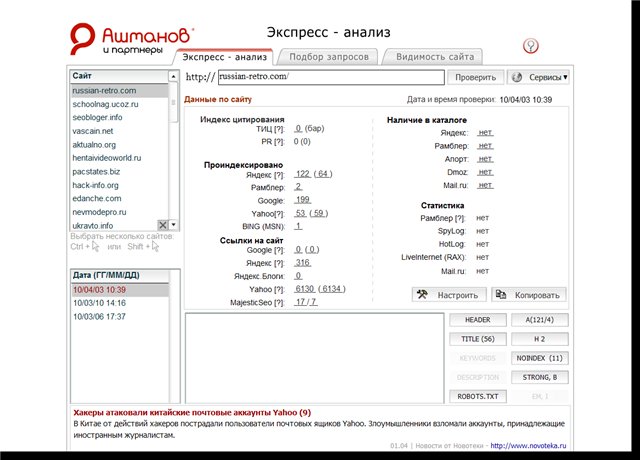Click the Ashmanov logo
The height and width of the screenshot is (460, 640).
click(x=131, y=38)
